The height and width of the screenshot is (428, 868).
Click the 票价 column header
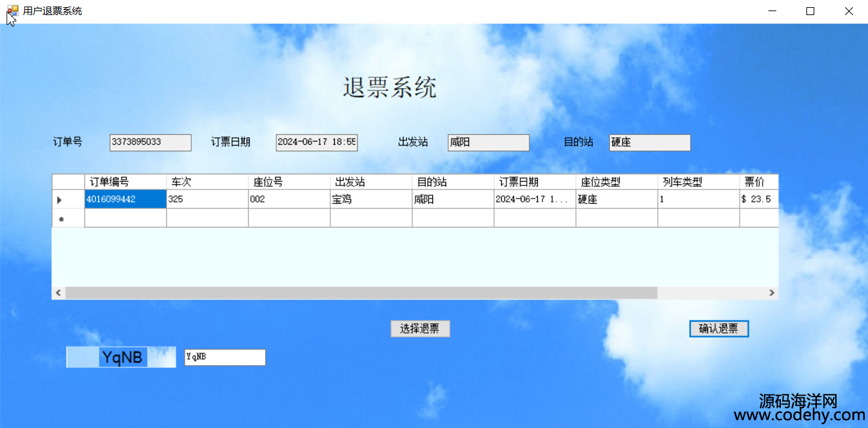click(759, 182)
